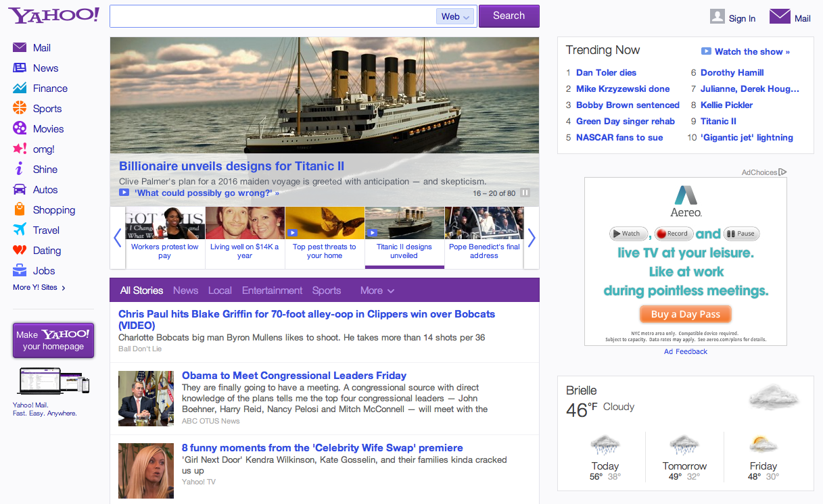Switch to the Entertainment stories tab
The image size is (823, 504).
pos(272,291)
